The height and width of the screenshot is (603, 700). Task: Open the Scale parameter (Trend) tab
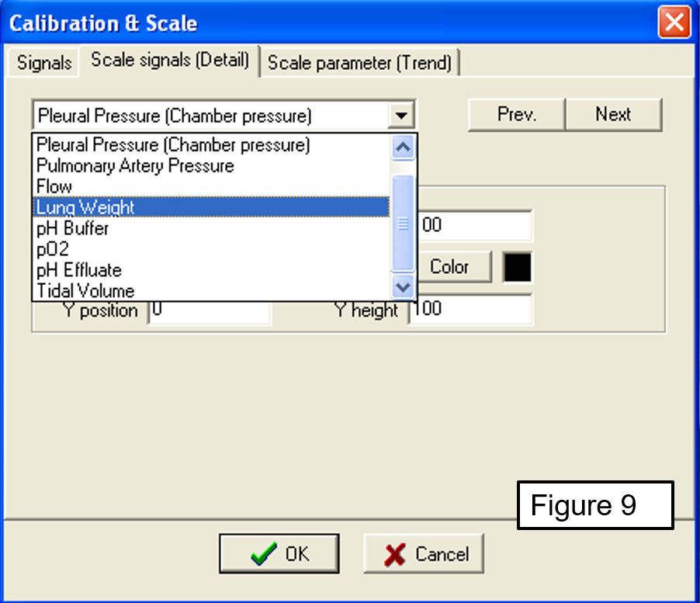coord(359,63)
